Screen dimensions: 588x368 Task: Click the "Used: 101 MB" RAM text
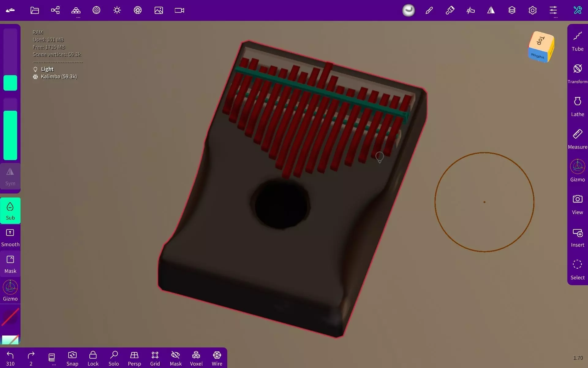[48, 40]
